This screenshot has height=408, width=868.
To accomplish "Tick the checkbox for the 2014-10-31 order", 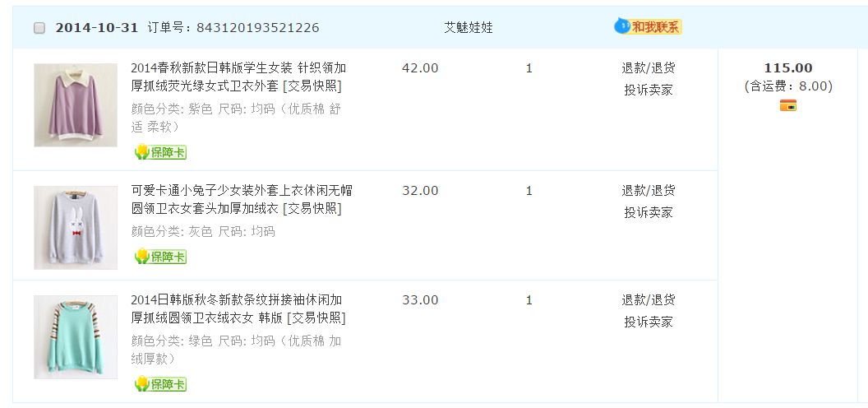I will point(39,28).
